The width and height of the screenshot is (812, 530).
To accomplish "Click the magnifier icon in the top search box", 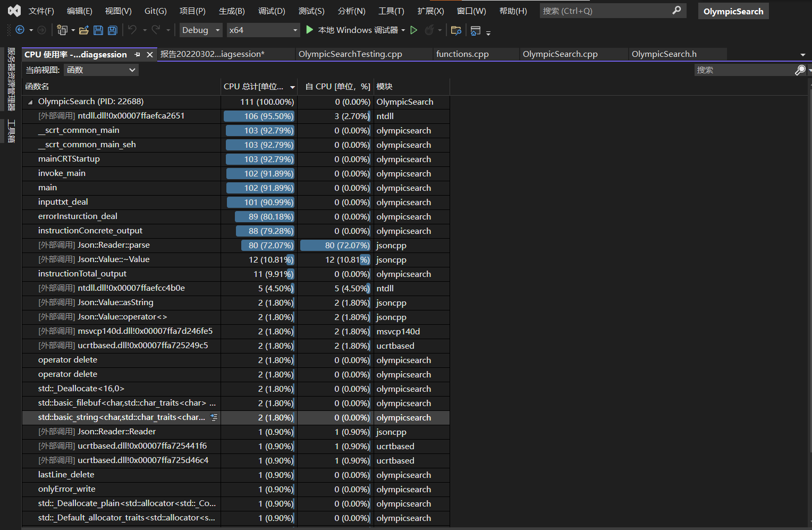I will click(x=676, y=10).
